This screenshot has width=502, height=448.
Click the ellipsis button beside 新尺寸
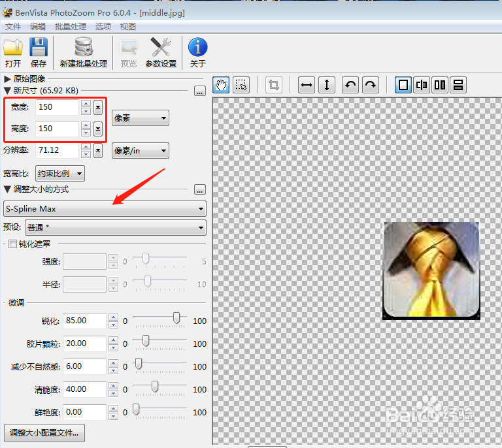(200, 91)
